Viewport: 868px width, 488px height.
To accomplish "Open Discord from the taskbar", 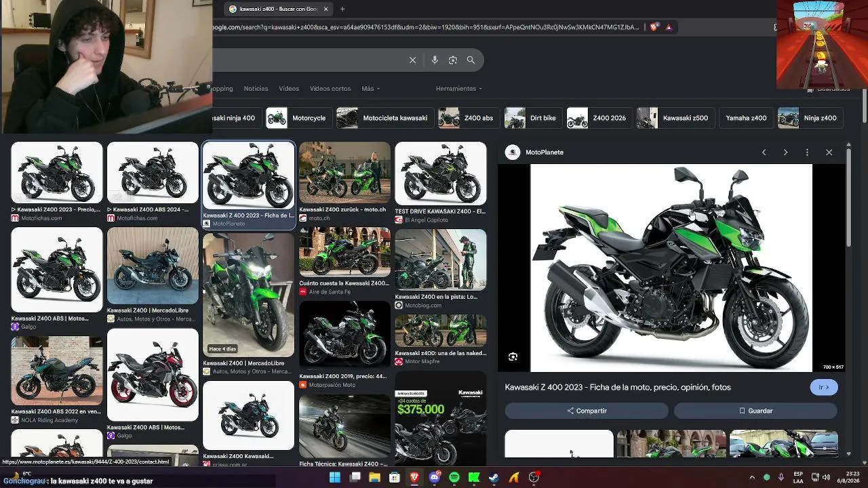I will pyautogui.click(x=435, y=478).
